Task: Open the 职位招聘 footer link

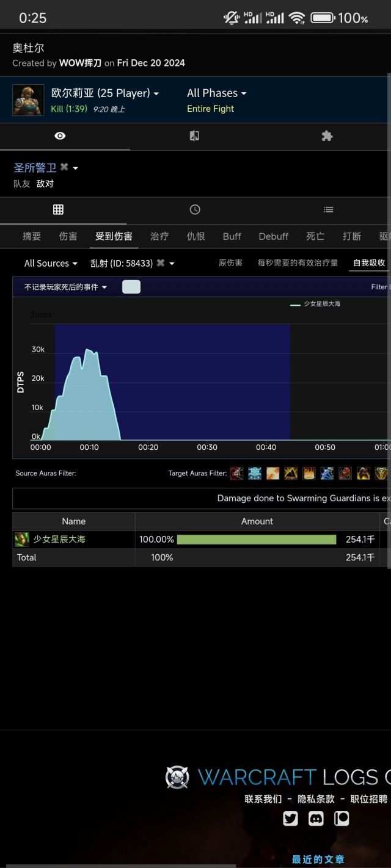Action: click(x=369, y=799)
